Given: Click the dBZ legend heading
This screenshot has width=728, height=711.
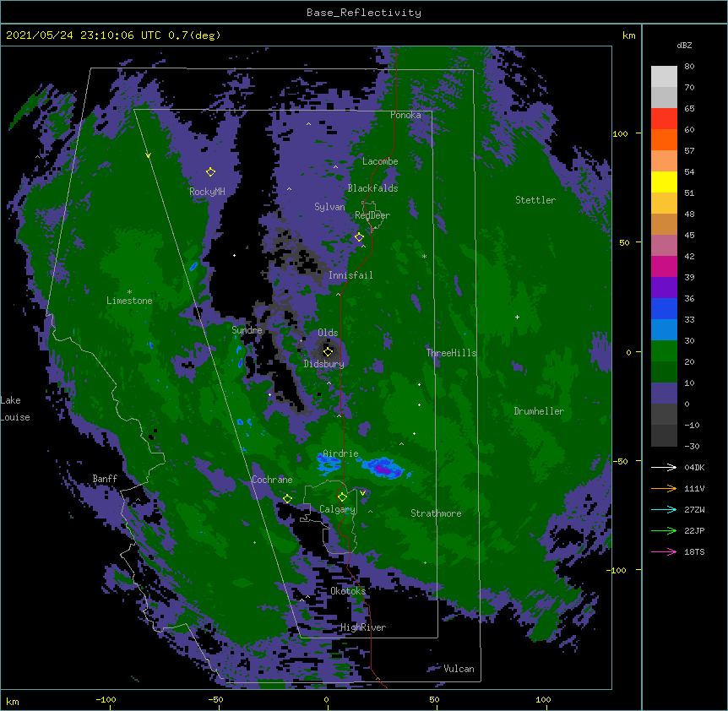Looking at the screenshot, I should click(684, 45).
